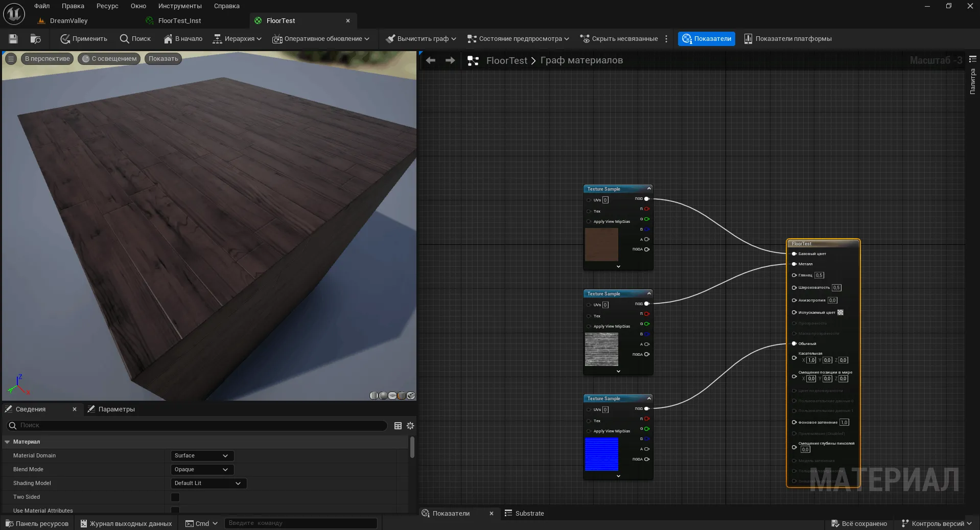Click the Save asset floppy disk icon
Image resolution: width=980 pixels, height=530 pixels.
(x=13, y=39)
